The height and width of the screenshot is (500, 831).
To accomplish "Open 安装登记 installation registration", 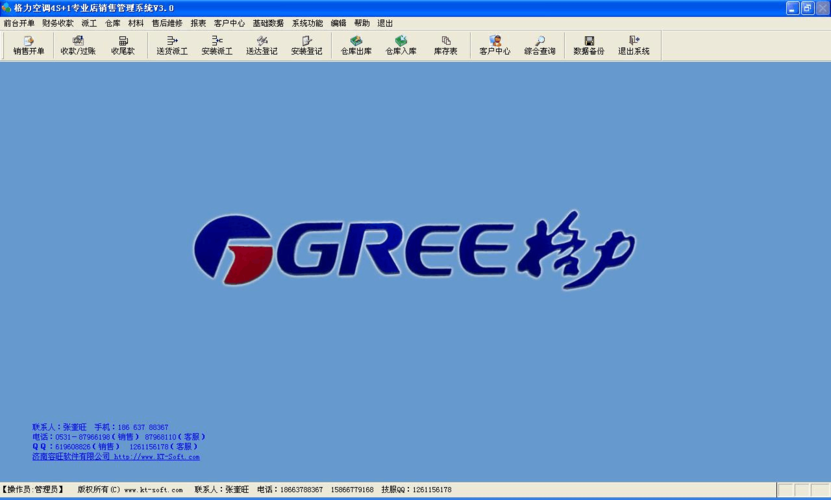I will [x=306, y=45].
